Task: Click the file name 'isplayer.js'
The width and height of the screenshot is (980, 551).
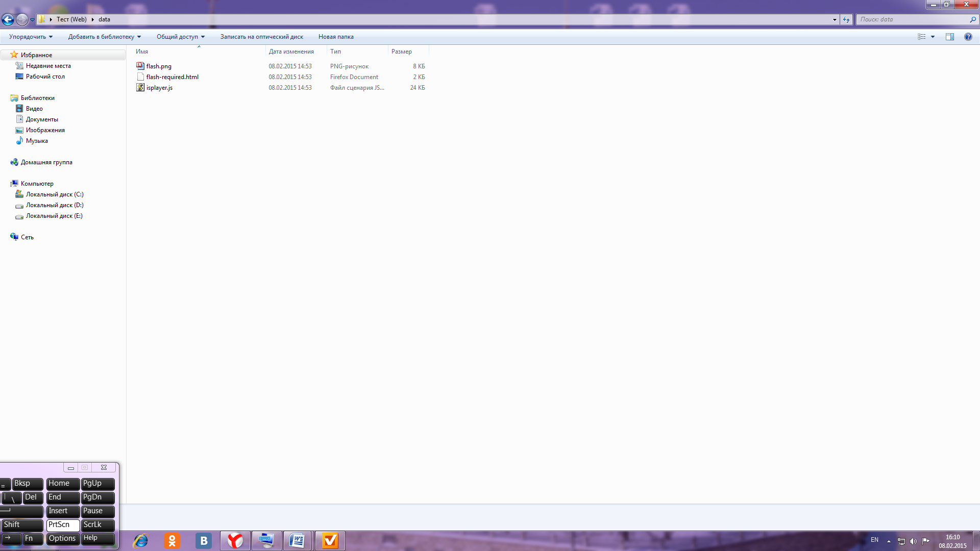Action: click(159, 88)
